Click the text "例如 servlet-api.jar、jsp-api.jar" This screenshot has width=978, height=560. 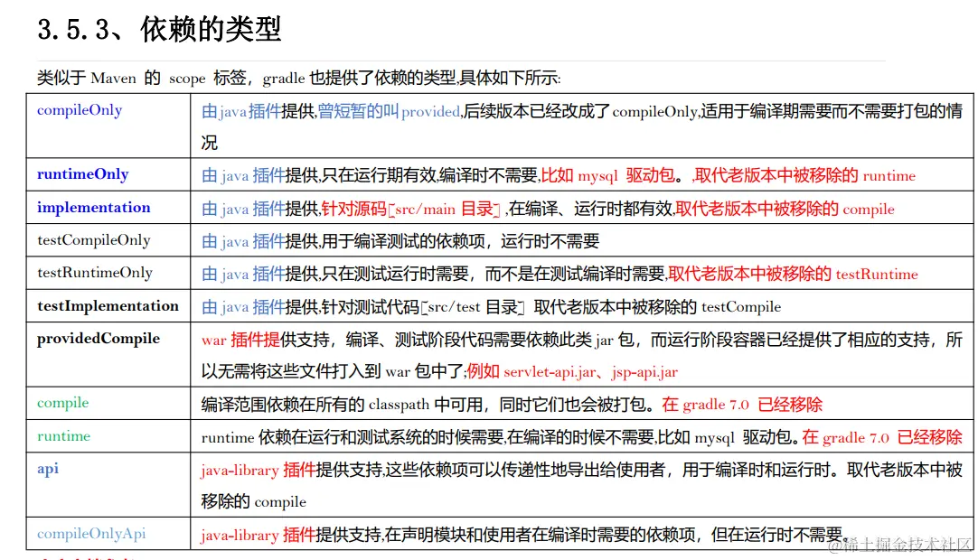pyautogui.click(x=572, y=371)
